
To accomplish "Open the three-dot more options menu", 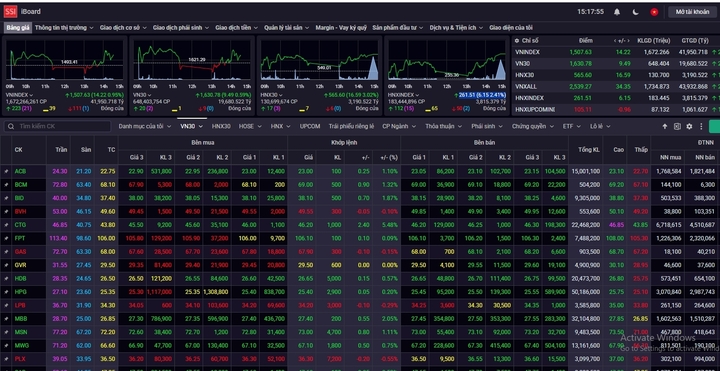I will click(701, 126).
